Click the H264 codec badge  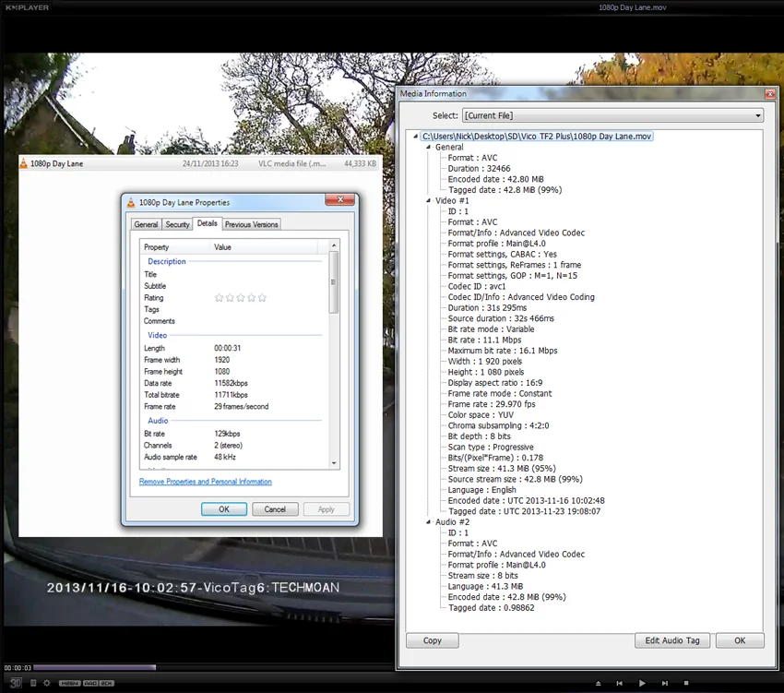[x=69, y=683]
